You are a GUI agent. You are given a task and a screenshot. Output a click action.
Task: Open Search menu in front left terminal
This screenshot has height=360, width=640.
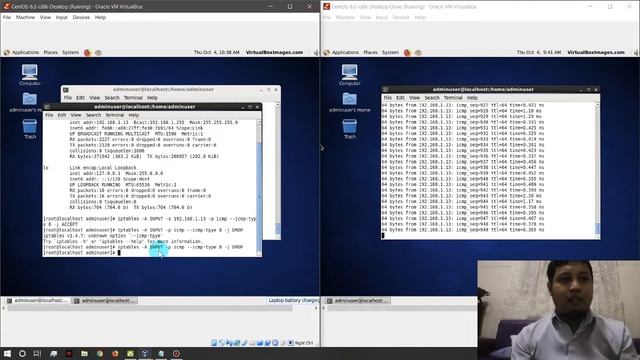click(93, 115)
